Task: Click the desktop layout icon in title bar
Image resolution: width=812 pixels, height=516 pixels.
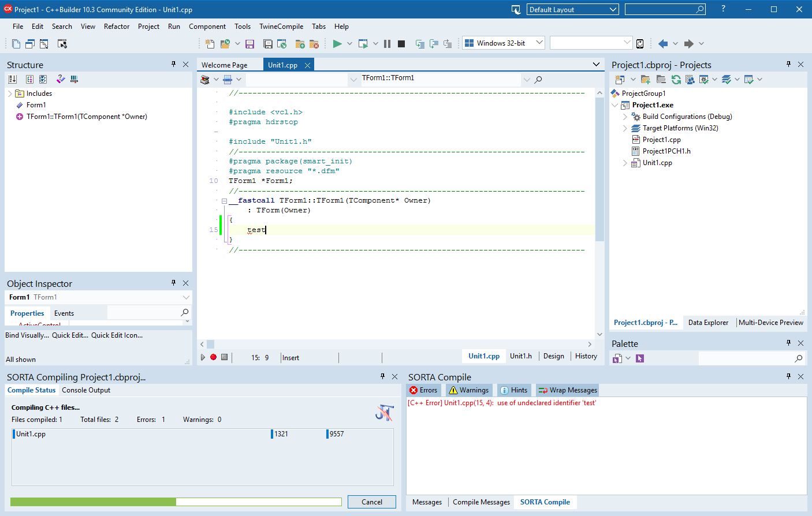Action: pyautogui.click(x=516, y=9)
